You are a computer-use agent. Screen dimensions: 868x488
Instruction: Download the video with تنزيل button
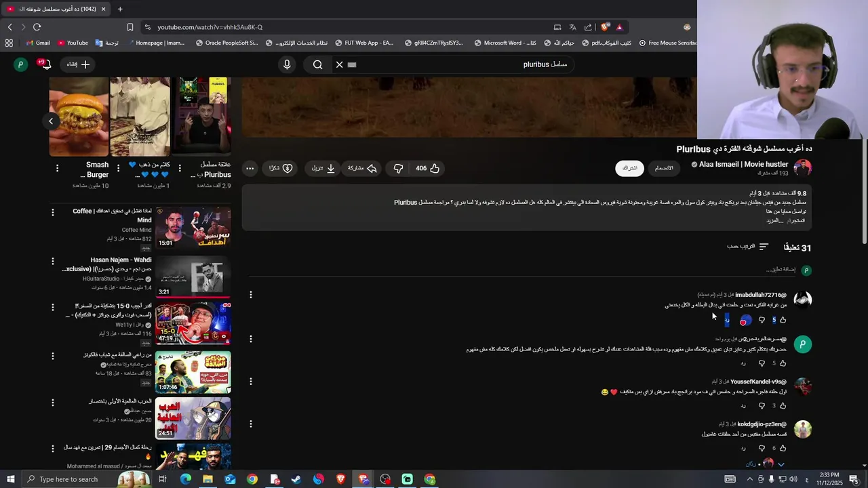(x=323, y=168)
